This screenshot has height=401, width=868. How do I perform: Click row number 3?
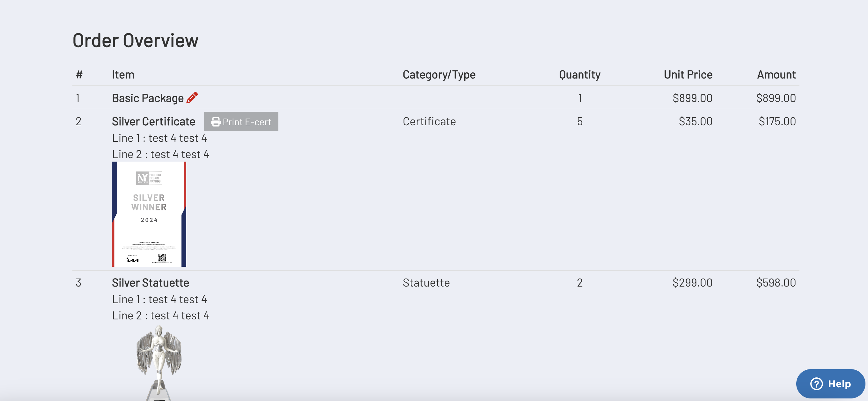[x=78, y=282]
